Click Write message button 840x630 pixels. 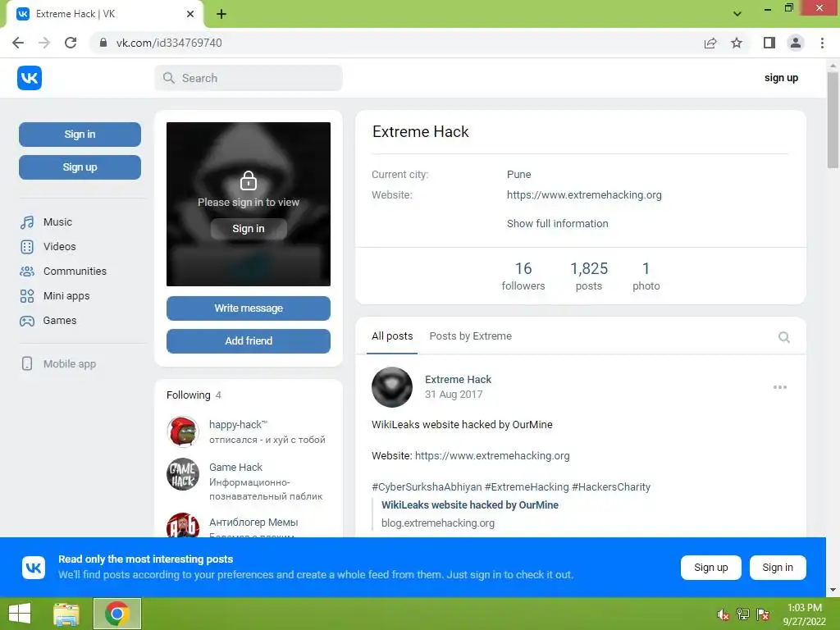pyautogui.click(x=248, y=308)
